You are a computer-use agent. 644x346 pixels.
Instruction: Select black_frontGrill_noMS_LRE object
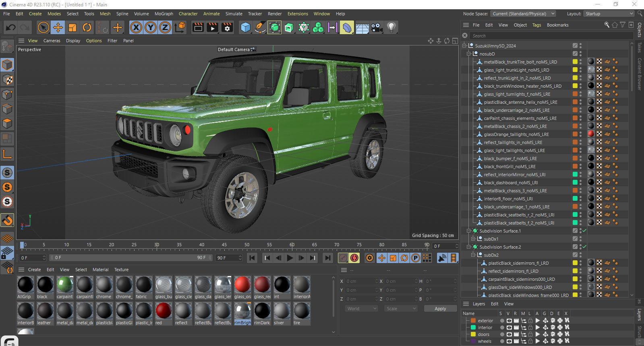[509, 167]
